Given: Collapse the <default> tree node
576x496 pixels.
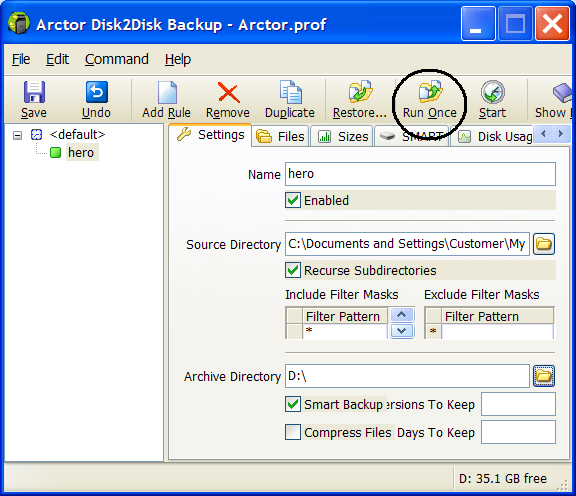Looking at the screenshot, I should click(x=17, y=135).
